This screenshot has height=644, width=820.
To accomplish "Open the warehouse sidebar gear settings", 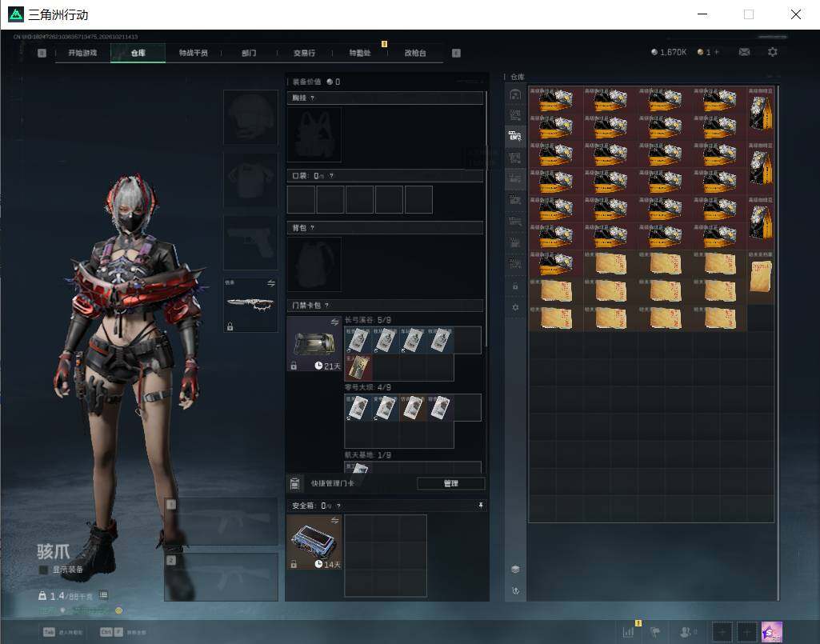I will (x=515, y=307).
